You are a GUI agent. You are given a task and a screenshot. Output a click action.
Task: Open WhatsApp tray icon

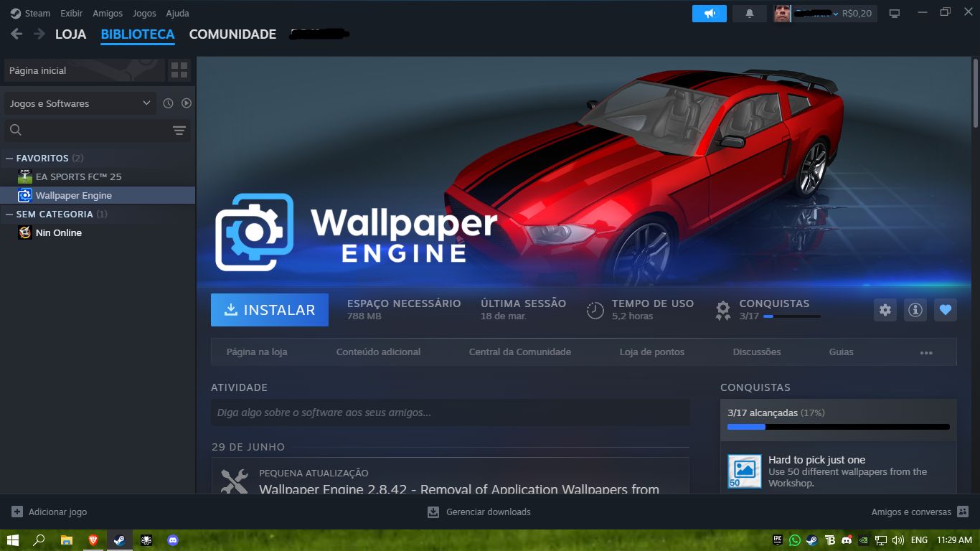pos(795,540)
